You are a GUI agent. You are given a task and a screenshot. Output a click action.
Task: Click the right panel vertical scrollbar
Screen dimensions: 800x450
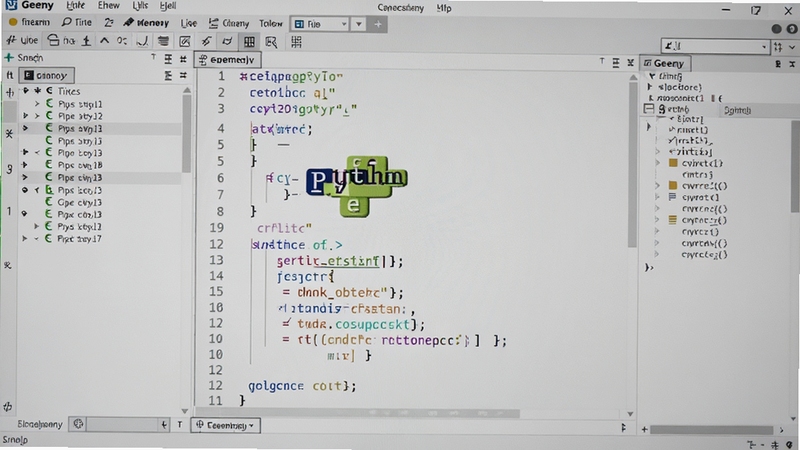click(795, 166)
